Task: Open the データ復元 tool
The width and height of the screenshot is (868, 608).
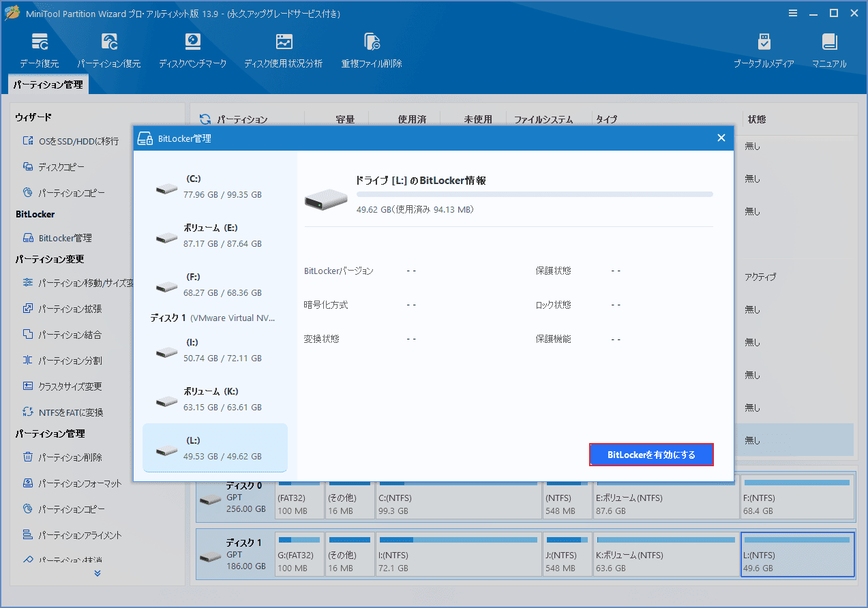Action: click(40, 50)
